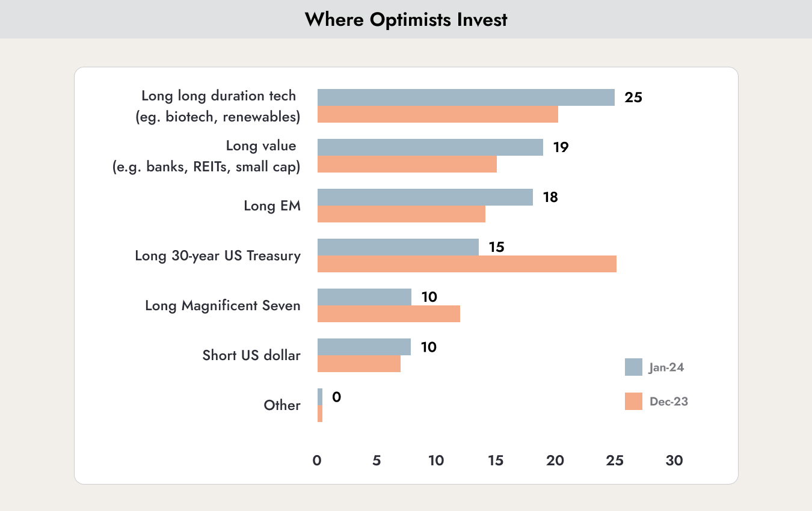This screenshot has width=812, height=511.
Task: Click the 'Where Optimists Invest' title
Action: [x=406, y=19]
